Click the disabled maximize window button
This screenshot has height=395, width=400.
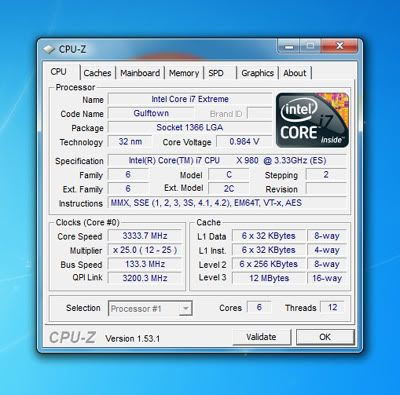tap(310, 46)
